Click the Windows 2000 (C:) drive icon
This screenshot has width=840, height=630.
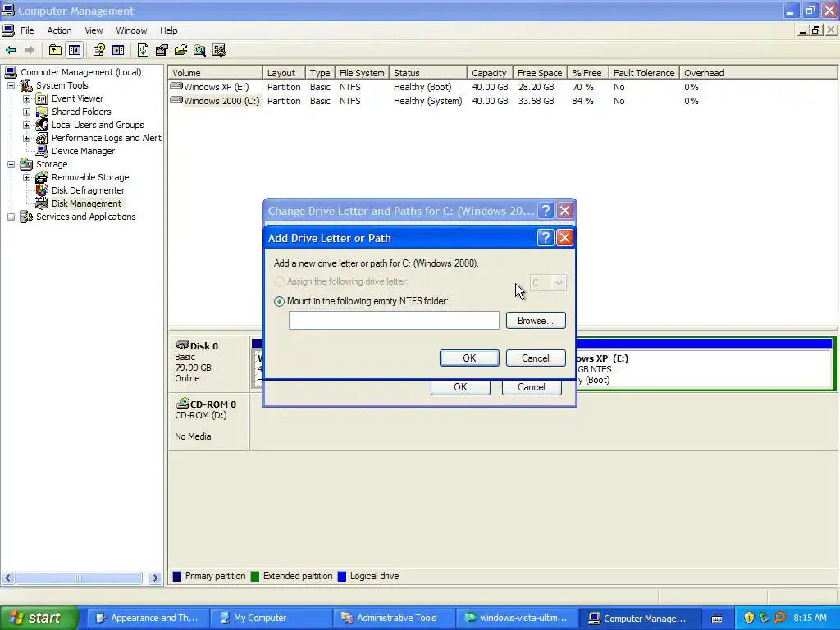click(176, 99)
